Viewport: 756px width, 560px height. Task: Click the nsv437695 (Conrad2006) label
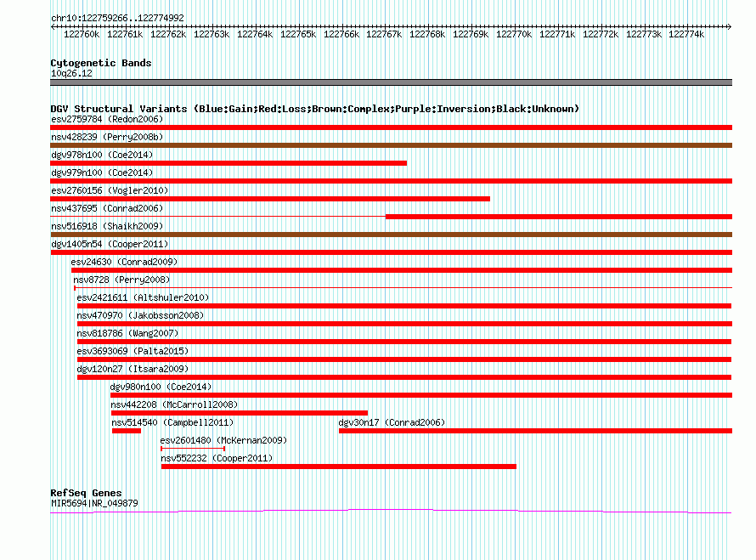(107, 208)
